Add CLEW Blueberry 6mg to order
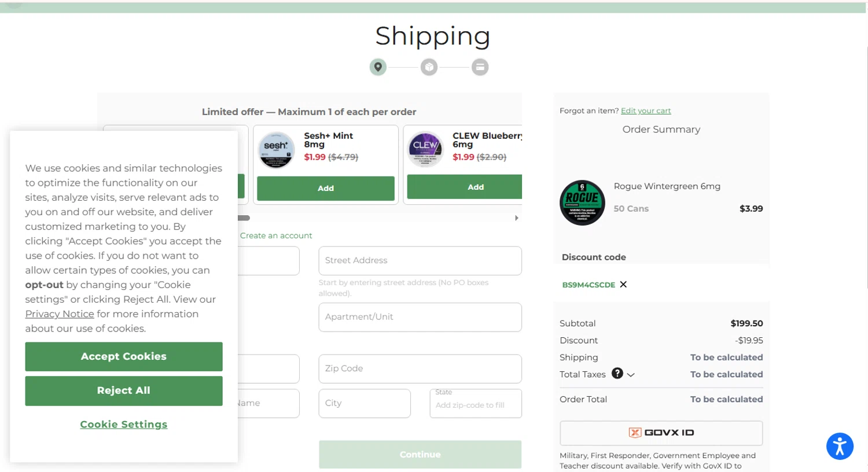Viewport: 868px width, 472px height. click(465, 187)
